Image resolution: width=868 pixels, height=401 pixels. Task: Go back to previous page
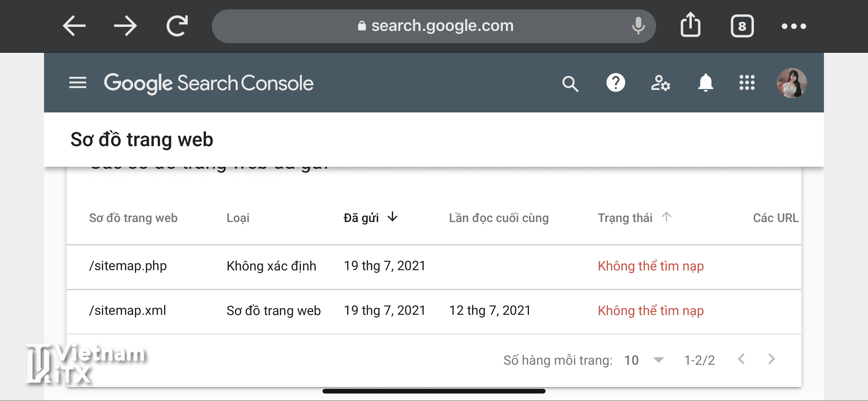(x=74, y=26)
